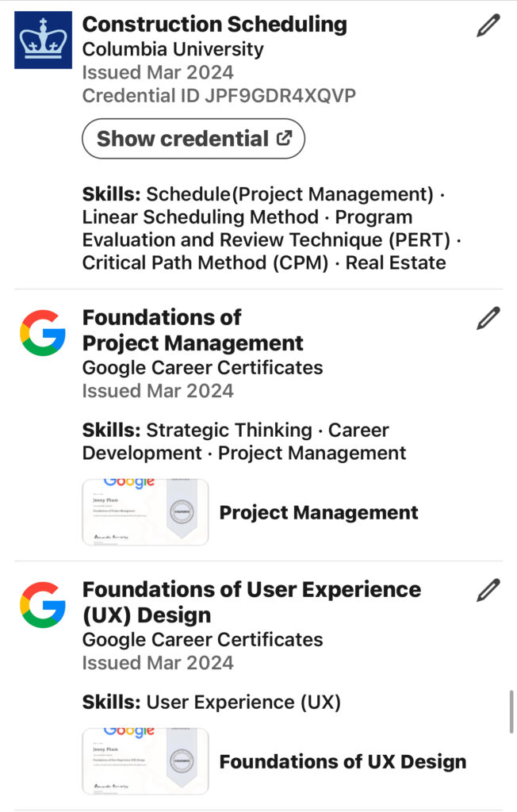Screen dimensions: 517x812
Task: Click the vertical scrollbar handle on right edge
Action: click(511, 711)
